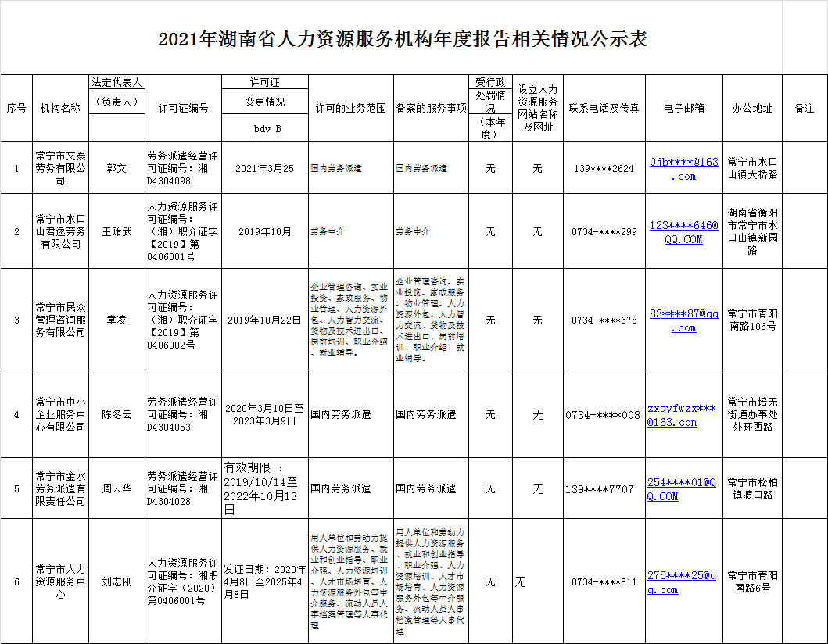The height and width of the screenshot is (644, 828).
Task: Select cell 常宁市金水劳务派遣有限责任公司
Action: click(x=61, y=488)
